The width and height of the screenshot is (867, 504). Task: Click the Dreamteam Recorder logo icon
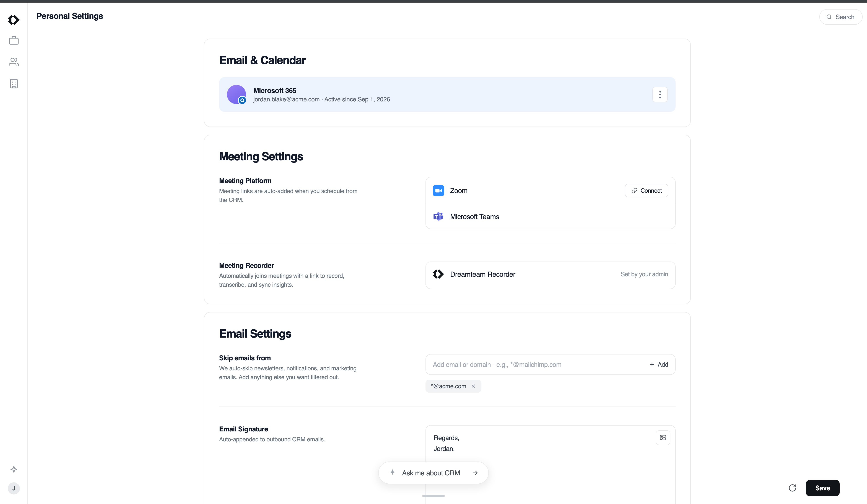pyautogui.click(x=438, y=274)
